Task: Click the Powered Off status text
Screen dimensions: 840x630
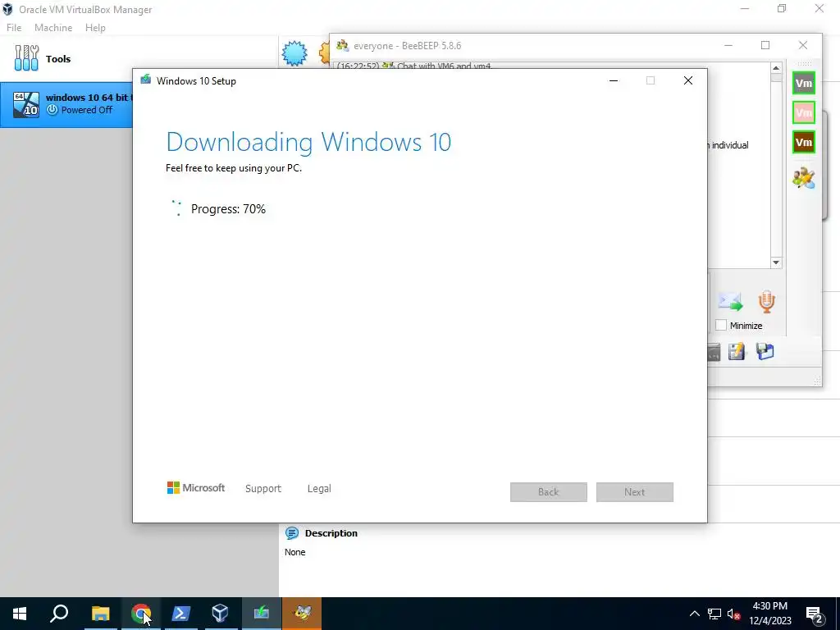Action: pyautogui.click(x=87, y=110)
